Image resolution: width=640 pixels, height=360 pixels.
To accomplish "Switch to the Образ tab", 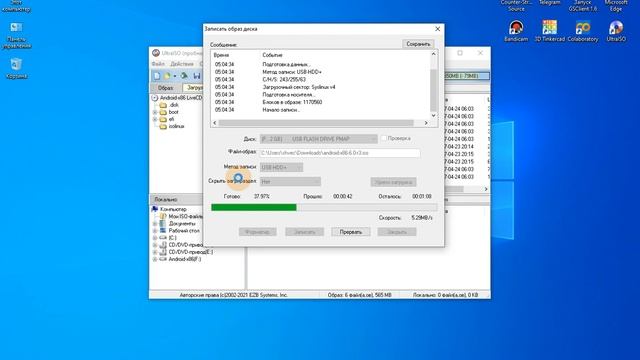I will coord(165,88).
